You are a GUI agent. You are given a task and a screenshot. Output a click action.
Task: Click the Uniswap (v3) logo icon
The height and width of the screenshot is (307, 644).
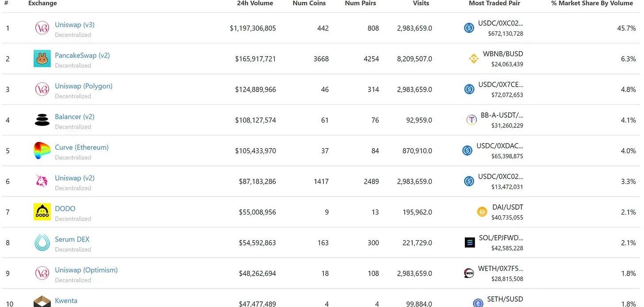42,28
